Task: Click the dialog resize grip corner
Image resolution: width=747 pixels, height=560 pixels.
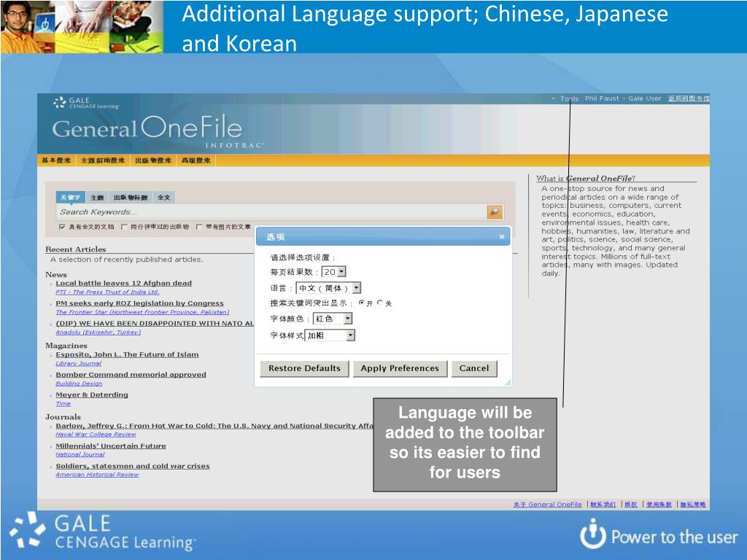Action: click(x=508, y=382)
